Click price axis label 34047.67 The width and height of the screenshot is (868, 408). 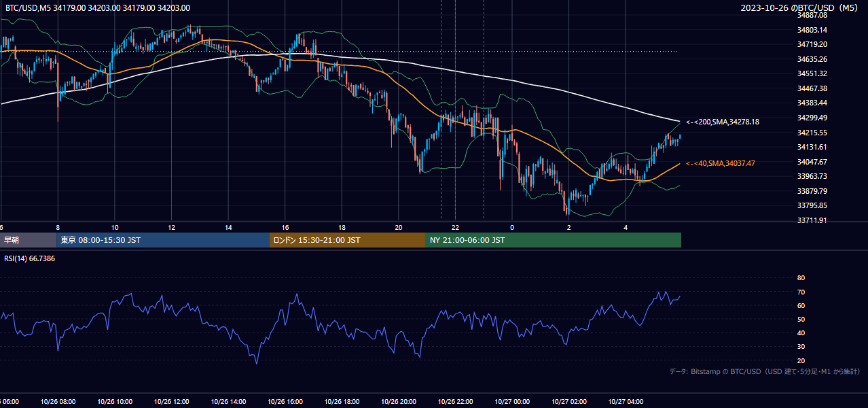tap(812, 162)
